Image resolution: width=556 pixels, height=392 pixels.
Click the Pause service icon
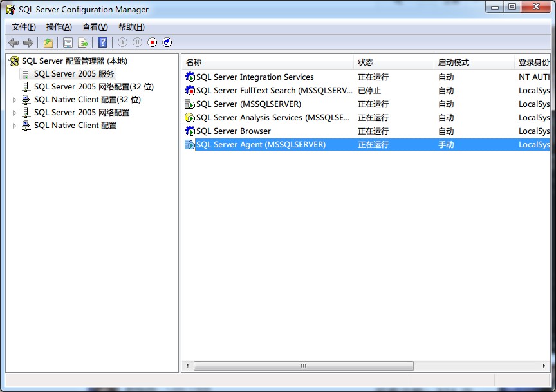pos(138,42)
